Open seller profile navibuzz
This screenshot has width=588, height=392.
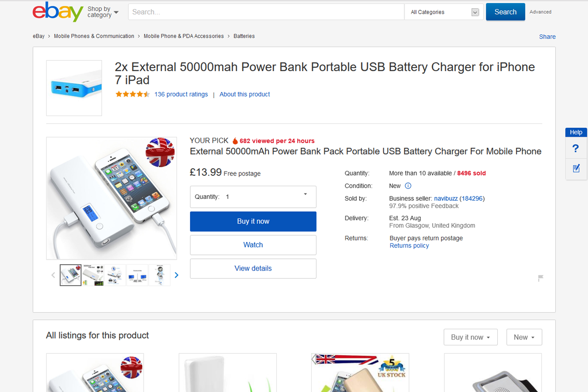446,198
